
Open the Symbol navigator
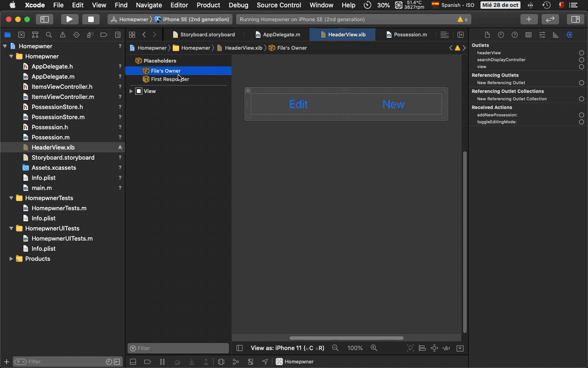pos(35,35)
